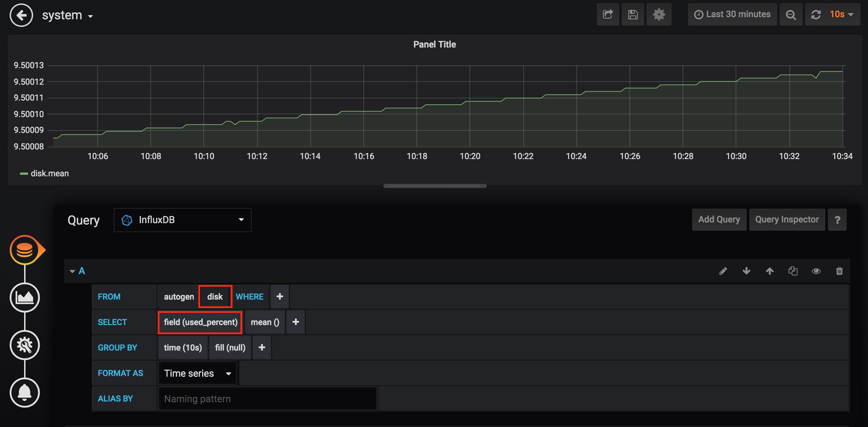868x427 pixels.
Task: Select the Visualization chart sidebar icon
Action: pos(25,298)
